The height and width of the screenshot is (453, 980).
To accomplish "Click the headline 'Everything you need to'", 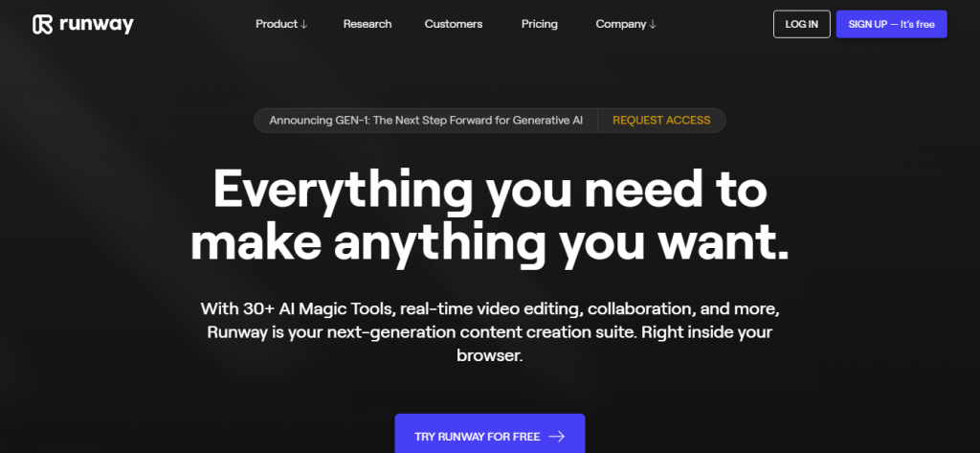I will pyautogui.click(x=490, y=191).
